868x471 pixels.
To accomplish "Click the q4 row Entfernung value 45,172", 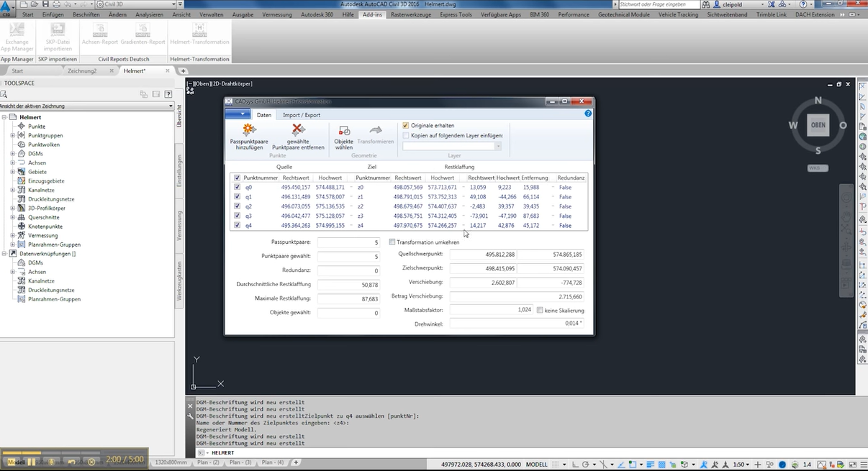I will coord(531,226).
